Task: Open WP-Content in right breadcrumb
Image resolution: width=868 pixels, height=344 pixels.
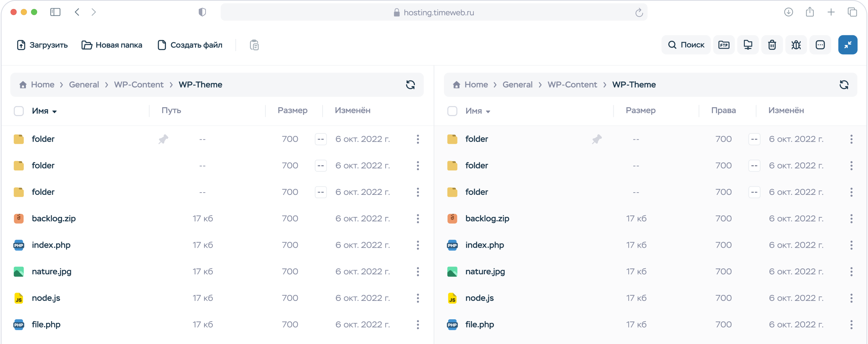Action: (572, 85)
